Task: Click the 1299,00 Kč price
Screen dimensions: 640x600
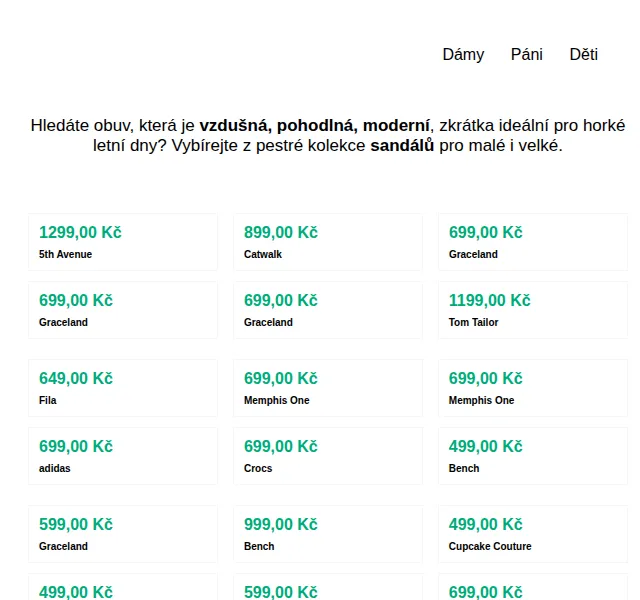Action: [x=80, y=232]
